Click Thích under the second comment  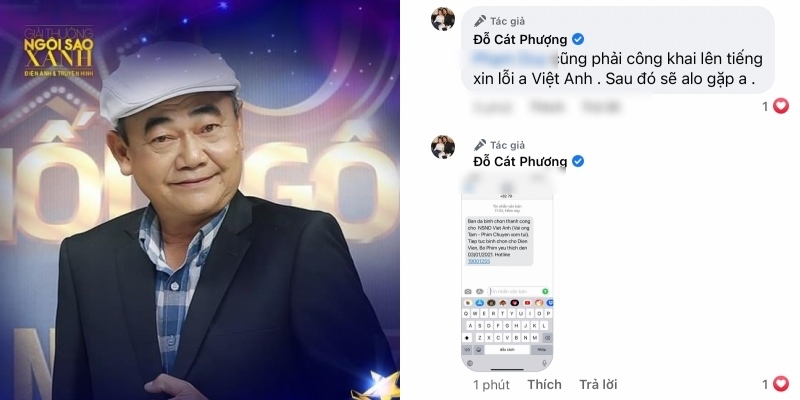tap(544, 384)
